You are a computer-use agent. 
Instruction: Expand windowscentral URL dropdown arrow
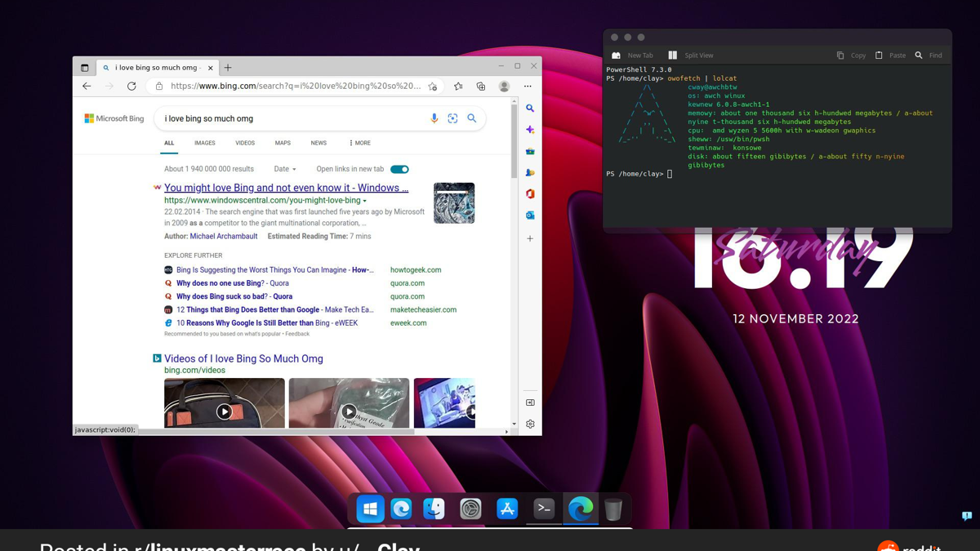coord(365,201)
